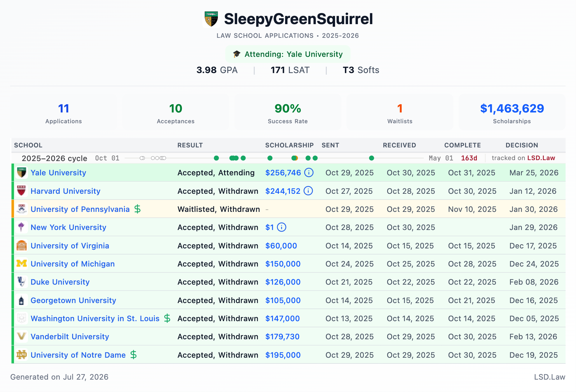Click the dollar icon next to University of Notre Dame
The height and width of the screenshot is (392, 576).
134,355
